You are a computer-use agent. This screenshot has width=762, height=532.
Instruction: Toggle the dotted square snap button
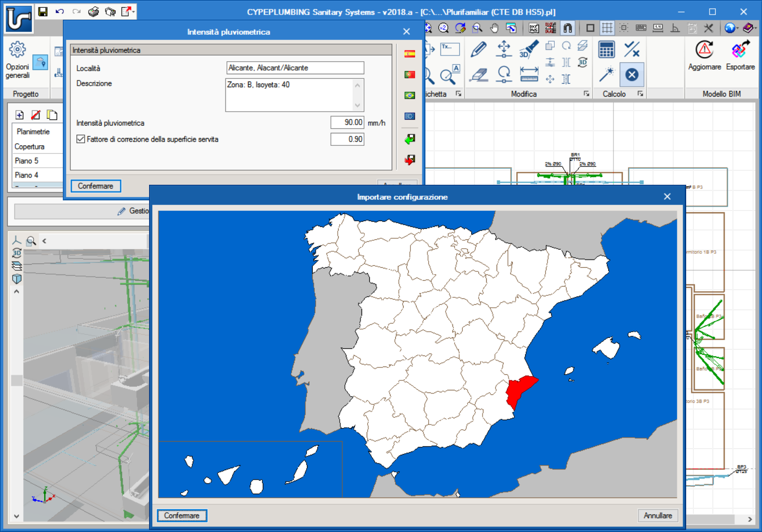point(624,28)
